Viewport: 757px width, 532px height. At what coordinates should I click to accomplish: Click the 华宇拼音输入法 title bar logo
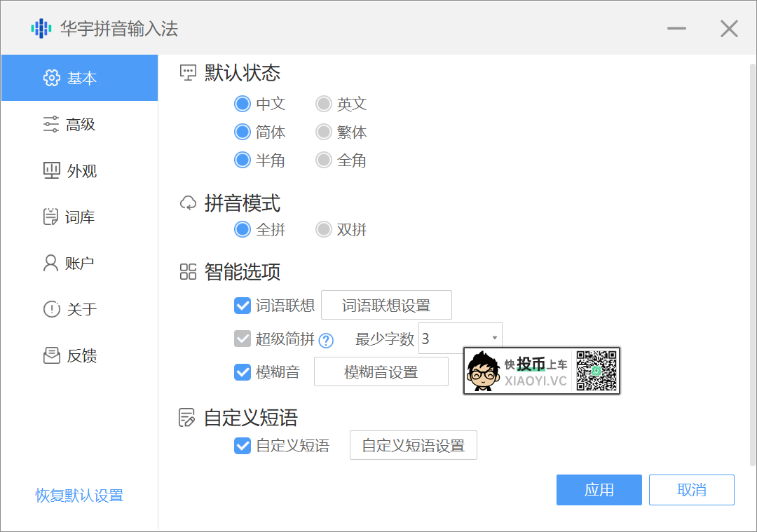[x=41, y=28]
